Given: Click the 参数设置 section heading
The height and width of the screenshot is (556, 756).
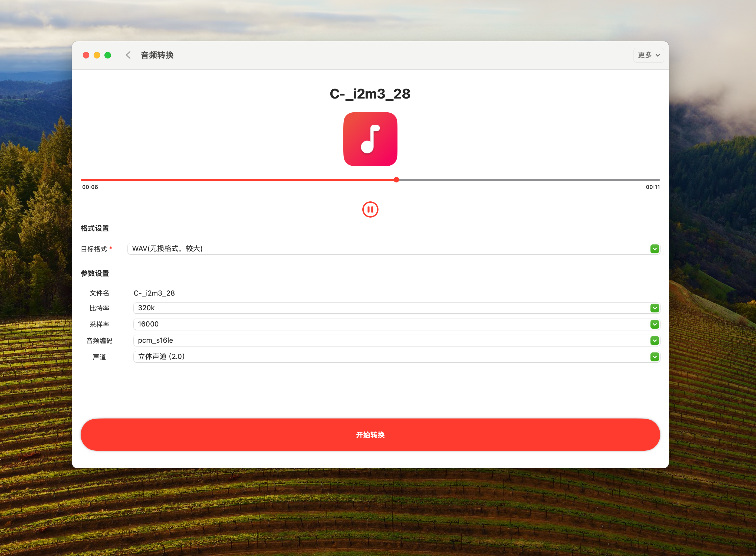Looking at the screenshot, I should tap(95, 273).
